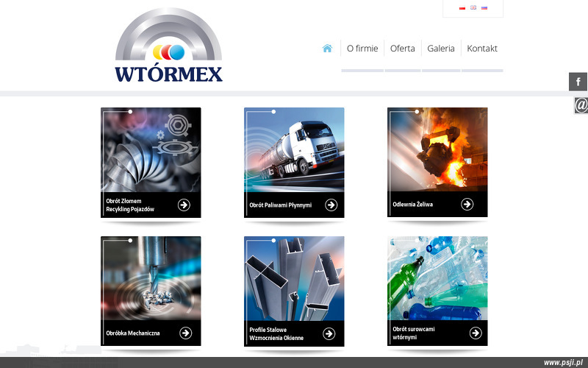The height and width of the screenshot is (368, 588).
Task: Open Obrót Paliwami Płynnymi link
Action: [281, 205]
